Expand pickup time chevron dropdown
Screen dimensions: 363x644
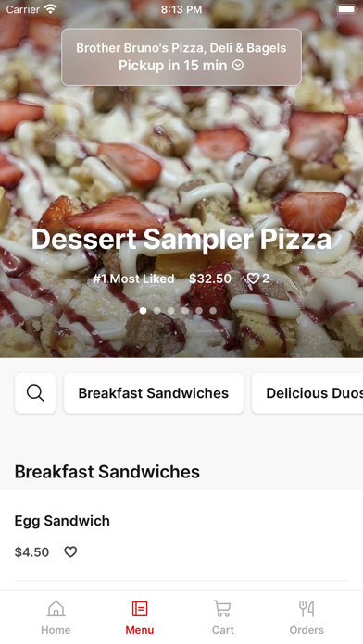point(238,66)
